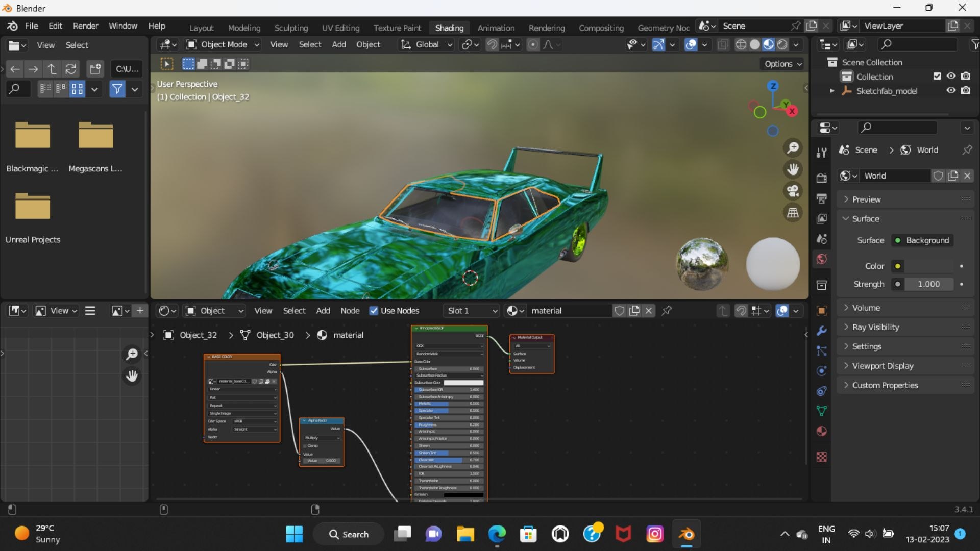This screenshot has width=980, height=551.
Task: Toggle Collection exclude checkbox in outliner
Action: [x=937, y=76]
